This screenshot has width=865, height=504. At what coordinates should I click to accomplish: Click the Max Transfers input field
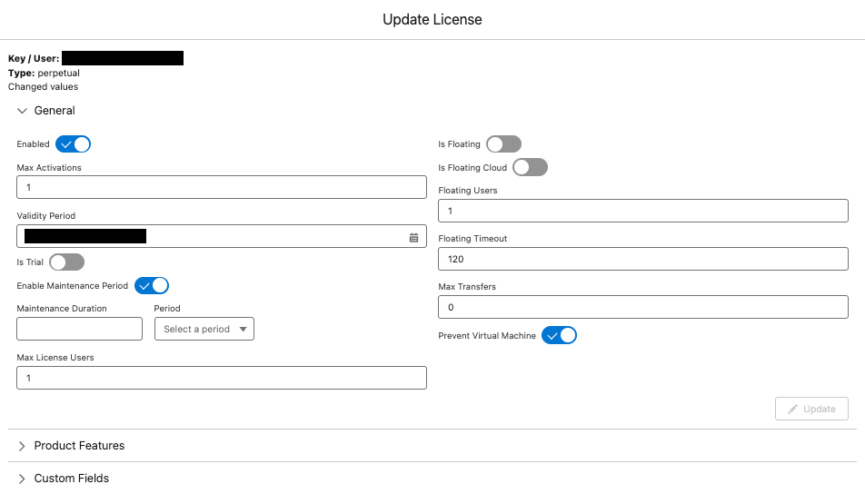(642, 307)
